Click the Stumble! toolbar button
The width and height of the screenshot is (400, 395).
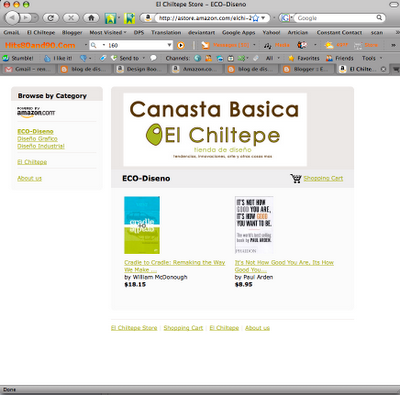point(18,58)
